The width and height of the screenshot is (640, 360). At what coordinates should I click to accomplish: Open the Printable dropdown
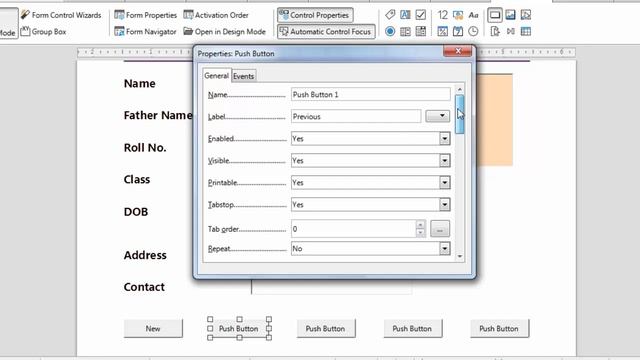[x=444, y=183]
